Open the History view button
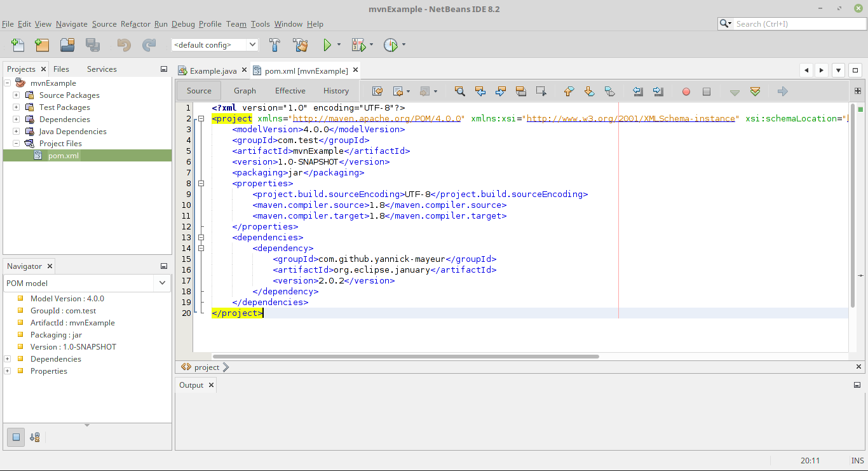Image resolution: width=868 pixels, height=471 pixels. 336,91
